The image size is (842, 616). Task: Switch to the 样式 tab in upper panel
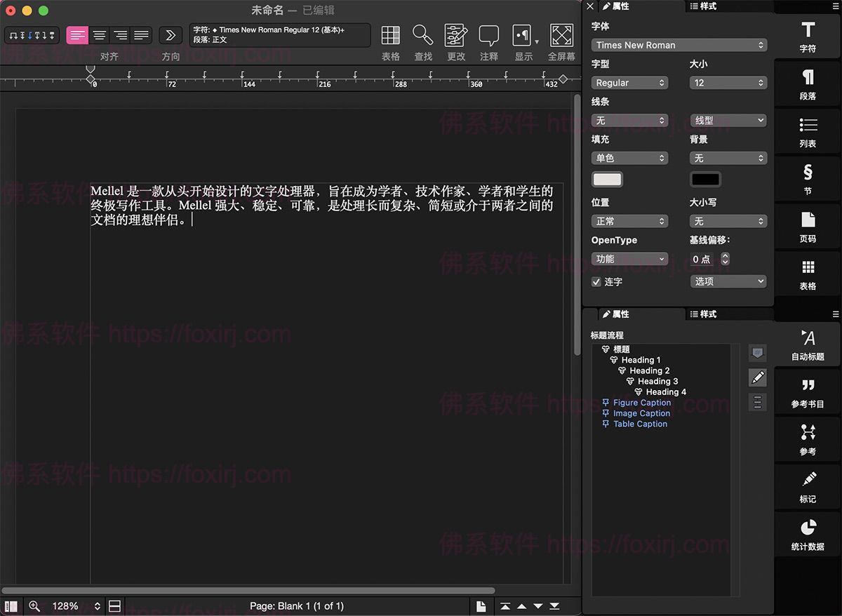tap(703, 6)
